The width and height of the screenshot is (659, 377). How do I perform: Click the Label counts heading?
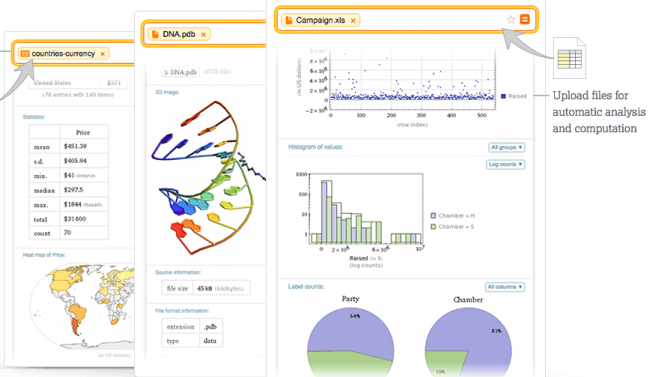tap(306, 287)
